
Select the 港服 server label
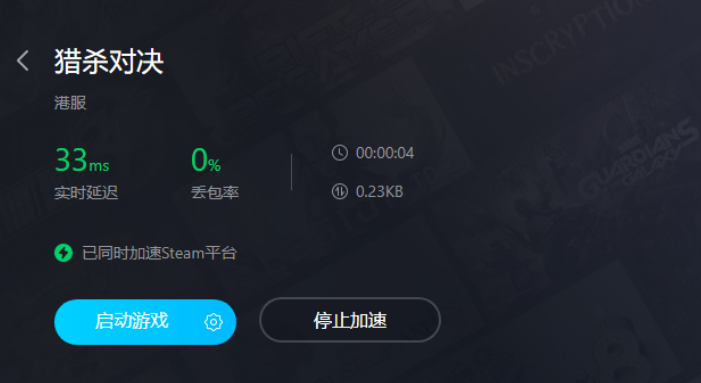(70, 103)
